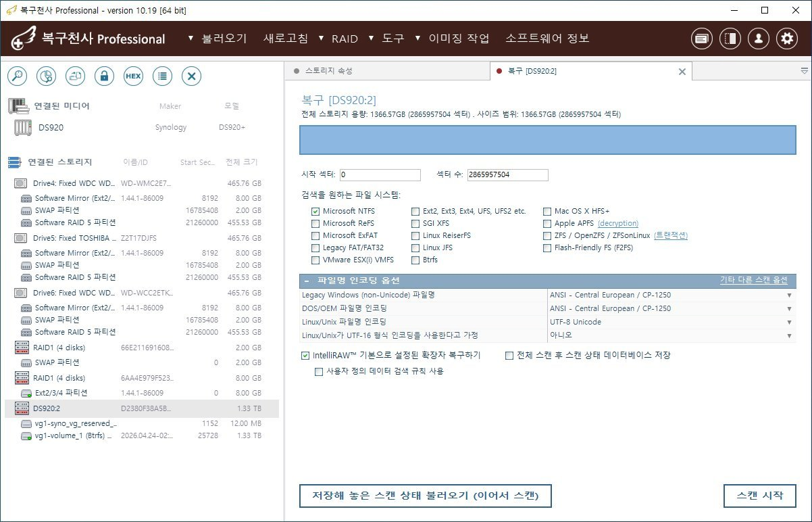Uncheck the Microsoft NTFS checkbox
Image resolution: width=812 pixels, height=522 pixels.
pyautogui.click(x=315, y=211)
